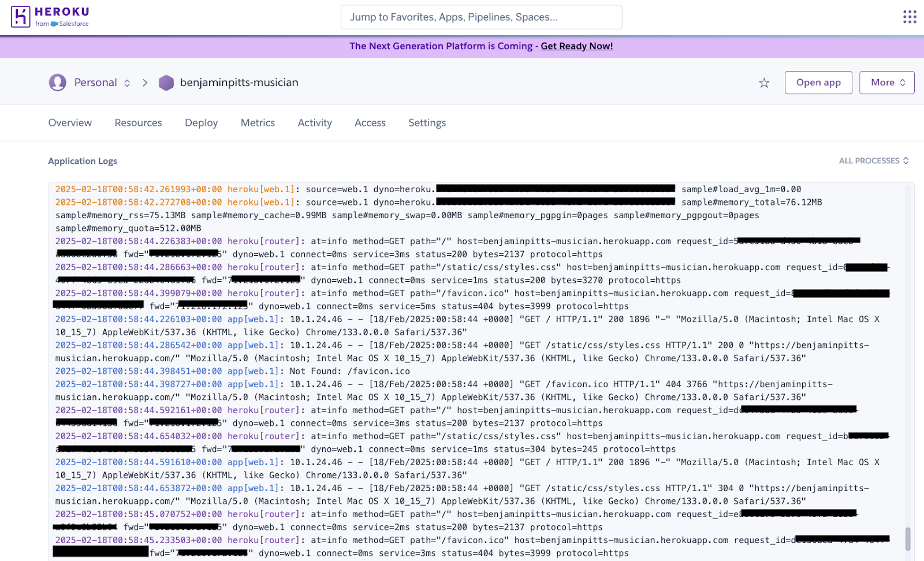Switch to the Resources tab
924x561 pixels.
coord(138,122)
